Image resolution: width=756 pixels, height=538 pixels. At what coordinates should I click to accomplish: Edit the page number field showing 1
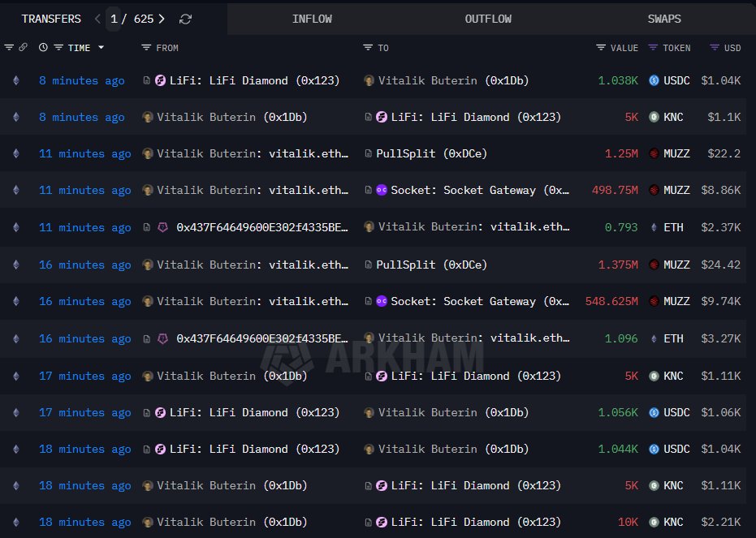[114, 19]
